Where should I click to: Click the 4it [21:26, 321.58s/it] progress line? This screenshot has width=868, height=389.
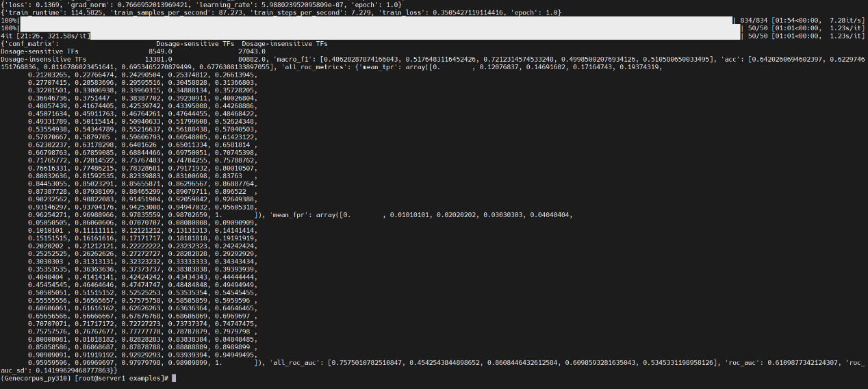pyautogui.click(x=45, y=36)
